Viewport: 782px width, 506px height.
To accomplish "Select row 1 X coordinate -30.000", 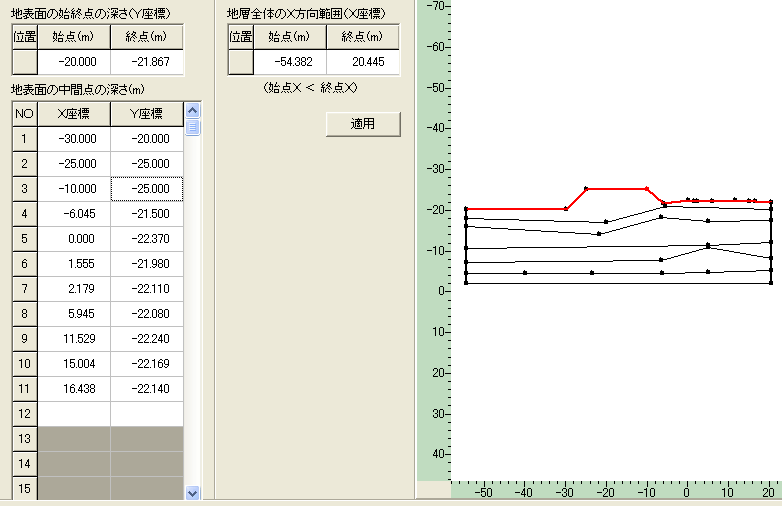I will click(x=74, y=139).
